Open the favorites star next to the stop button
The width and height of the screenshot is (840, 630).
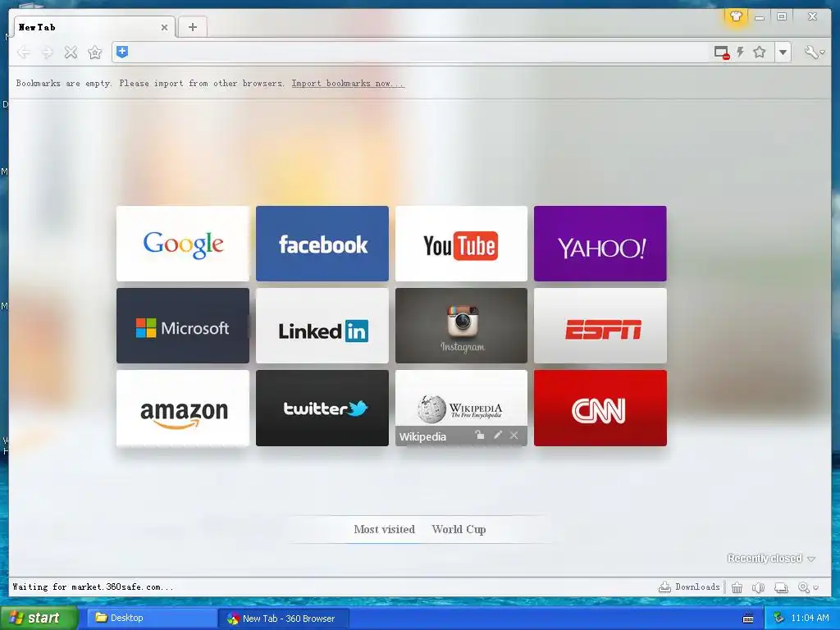pyautogui.click(x=95, y=52)
